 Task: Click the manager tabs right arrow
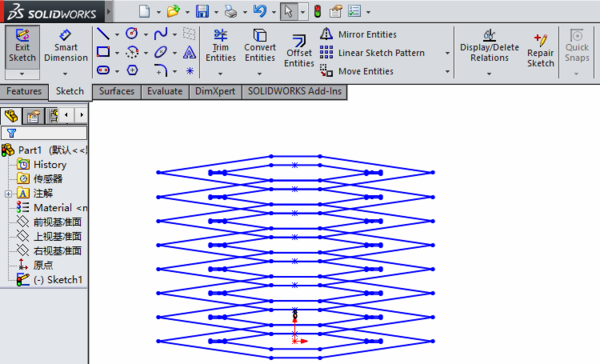[x=82, y=115]
